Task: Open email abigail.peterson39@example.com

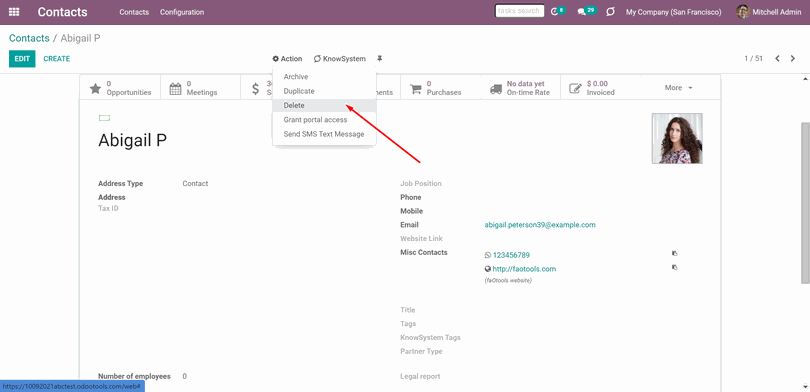Action: pos(540,225)
